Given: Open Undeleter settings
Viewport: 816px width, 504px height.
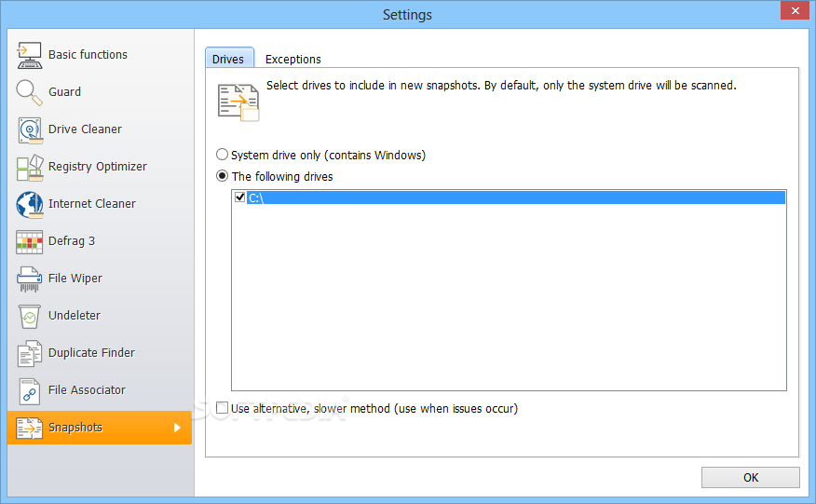Looking at the screenshot, I should 75,316.
